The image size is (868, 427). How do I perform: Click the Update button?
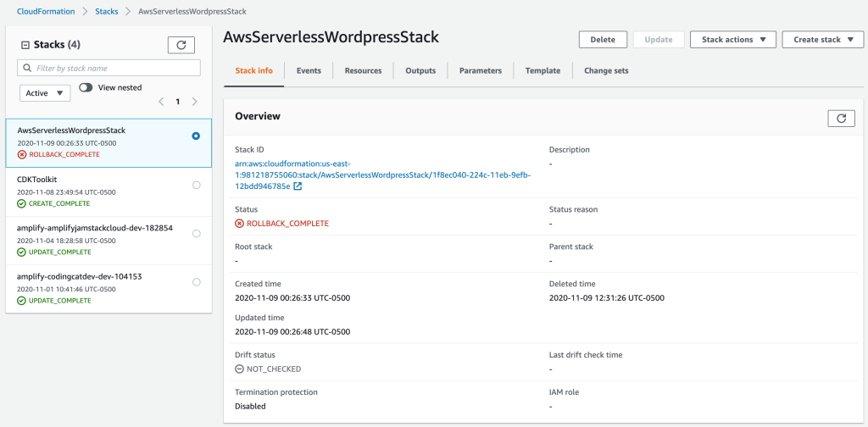click(x=658, y=40)
